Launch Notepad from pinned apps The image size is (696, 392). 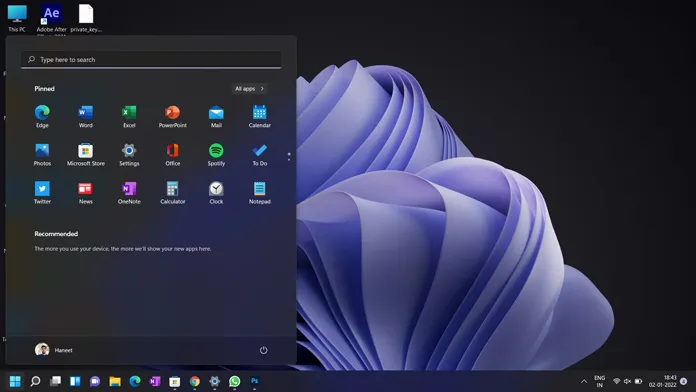pos(260,193)
